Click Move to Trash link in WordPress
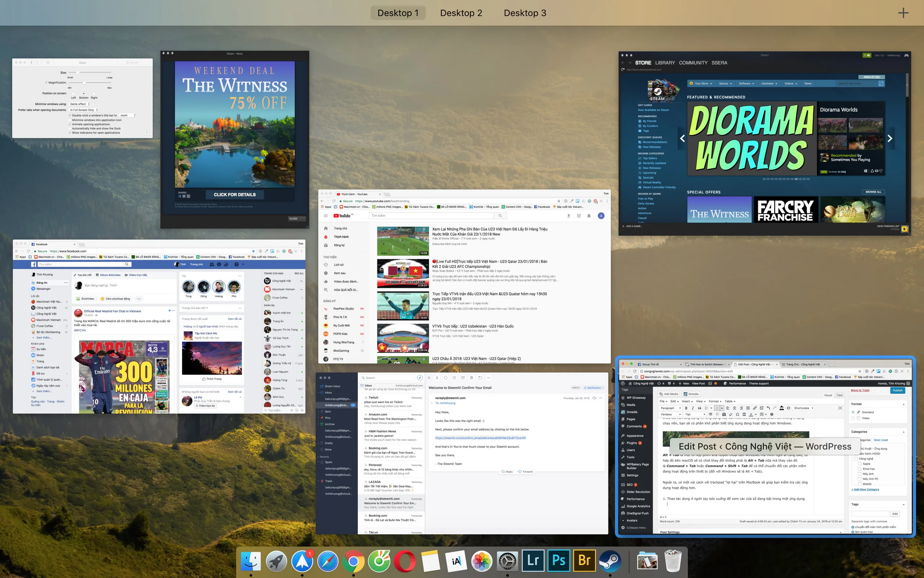Screen dimensions: 924x578 (x=860, y=390)
